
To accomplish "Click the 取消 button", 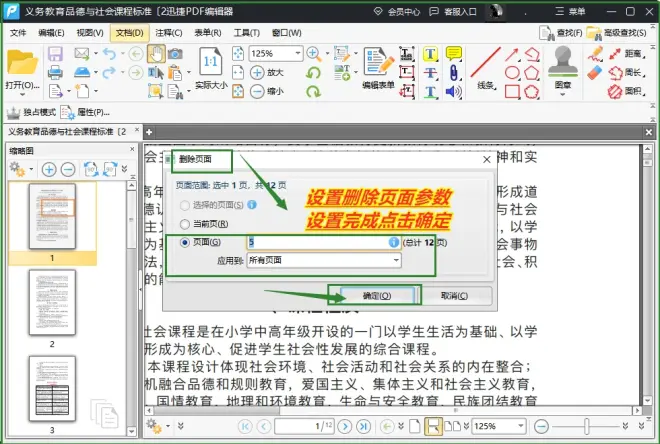I will point(455,296).
